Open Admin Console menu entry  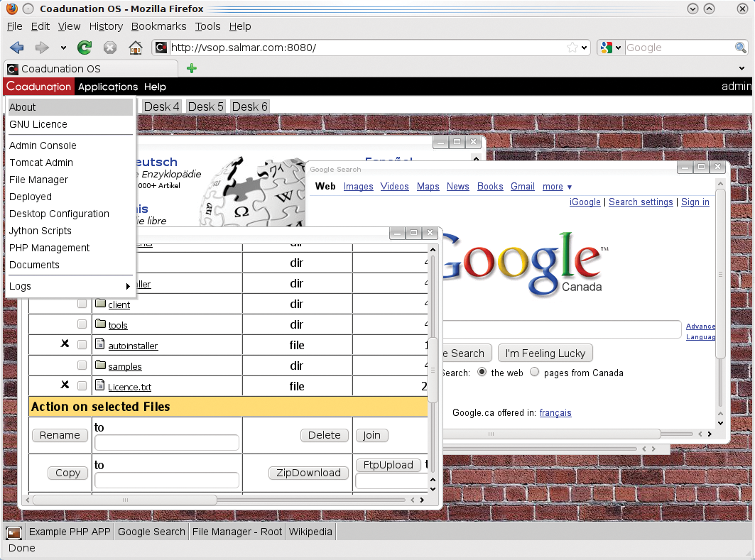click(70, 146)
